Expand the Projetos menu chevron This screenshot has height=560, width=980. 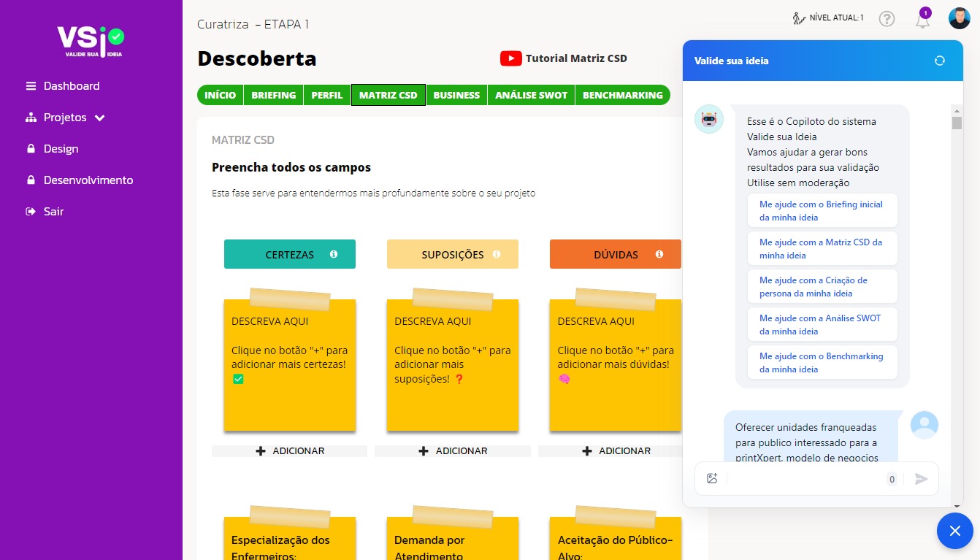(x=100, y=118)
